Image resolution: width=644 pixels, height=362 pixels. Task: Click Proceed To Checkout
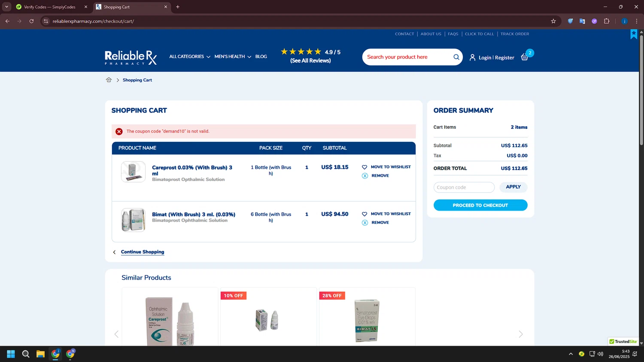[x=480, y=205]
